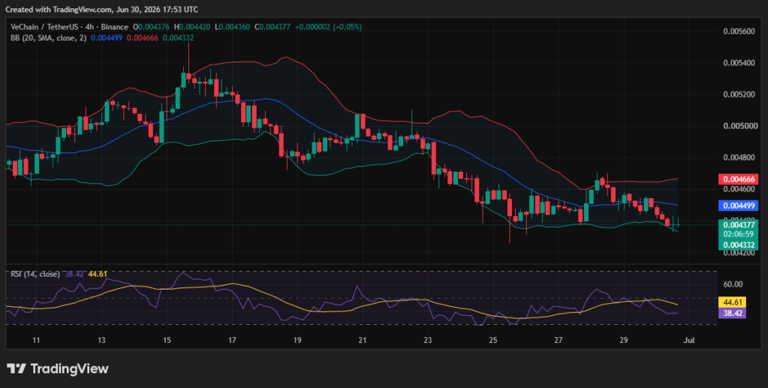Click the date label 27 on the time axis
The width and height of the screenshot is (768, 388).
click(558, 340)
